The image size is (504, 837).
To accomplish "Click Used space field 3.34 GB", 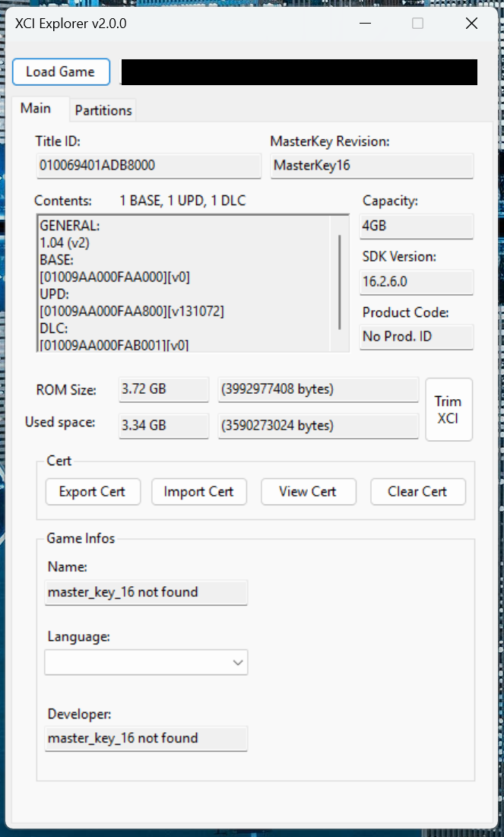I will tap(163, 426).
